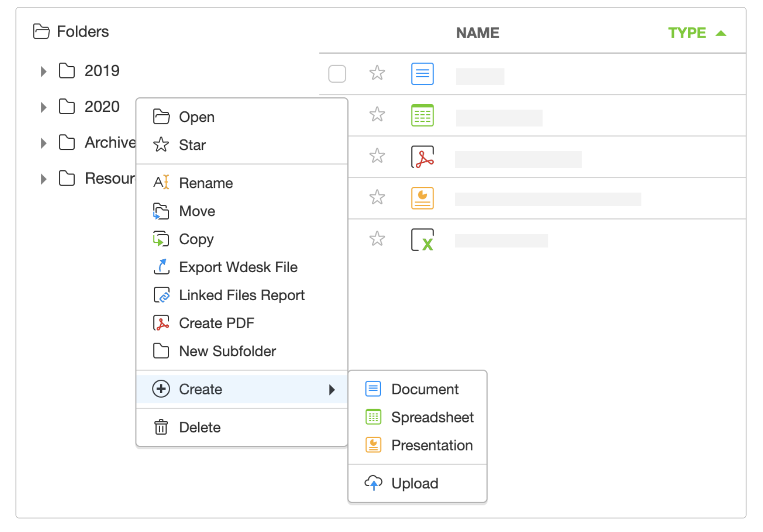Click the PDF file type icon in list

pyautogui.click(x=422, y=157)
